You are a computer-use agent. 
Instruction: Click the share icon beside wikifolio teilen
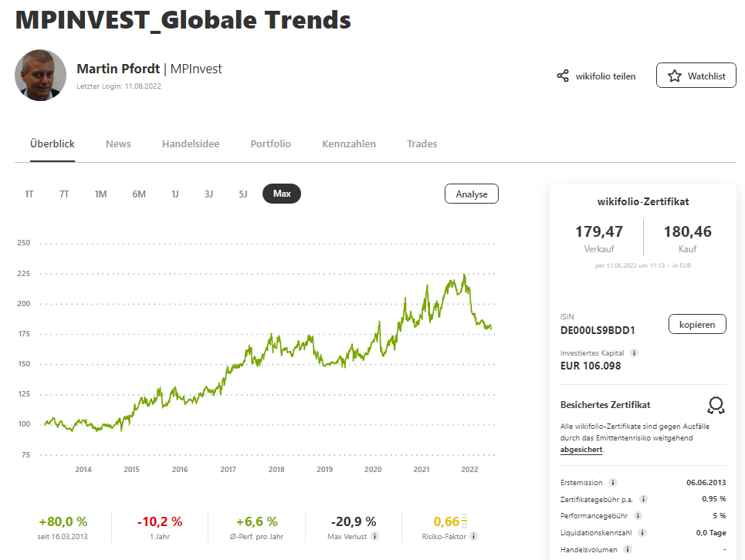[x=563, y=76]
